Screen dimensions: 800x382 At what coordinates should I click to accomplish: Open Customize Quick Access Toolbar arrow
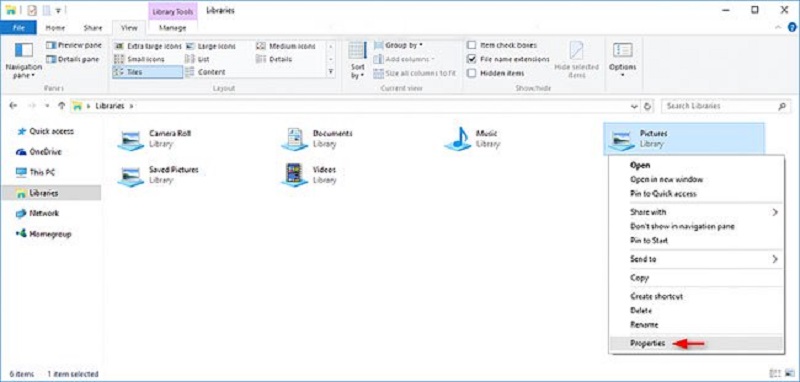coord(59,10)
